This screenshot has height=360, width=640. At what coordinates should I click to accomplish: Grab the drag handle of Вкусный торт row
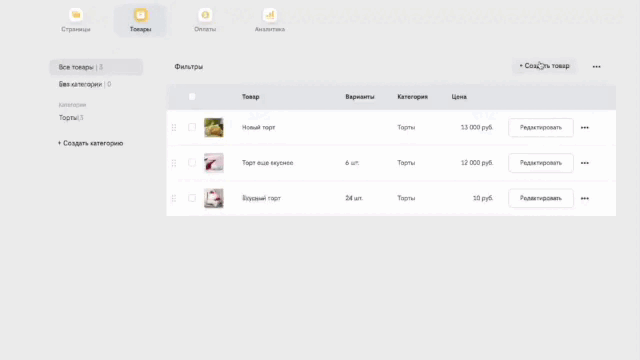174,198
